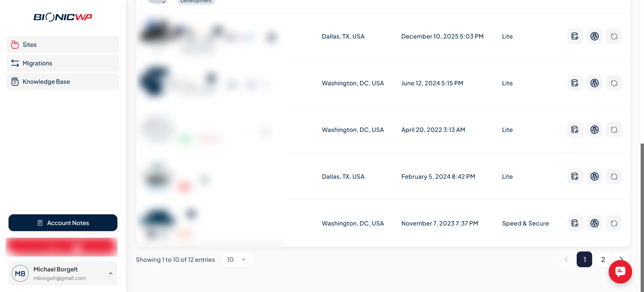
Task: Click the BionicWP logo
Action: pyautogui.click(x=63, y=17)
